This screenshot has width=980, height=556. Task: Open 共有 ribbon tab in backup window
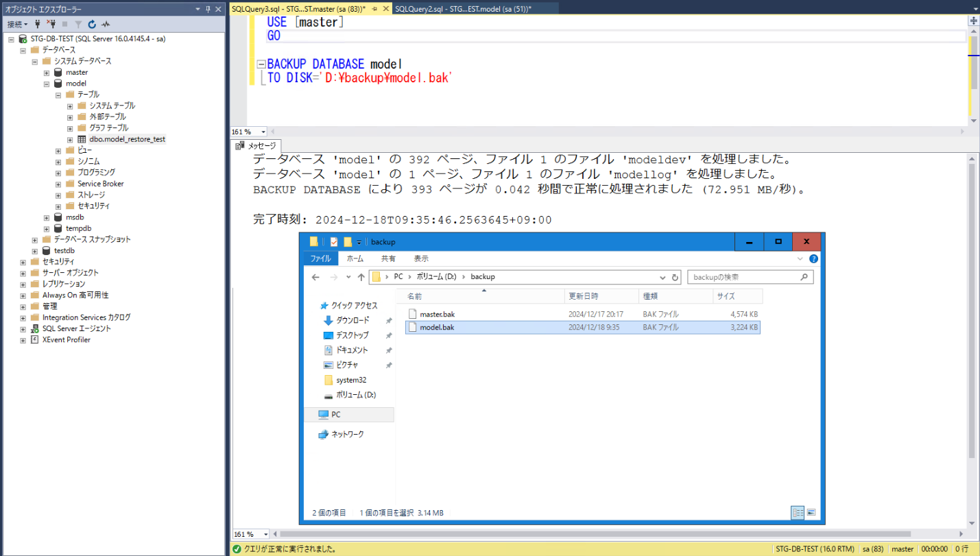click(388, 258)
